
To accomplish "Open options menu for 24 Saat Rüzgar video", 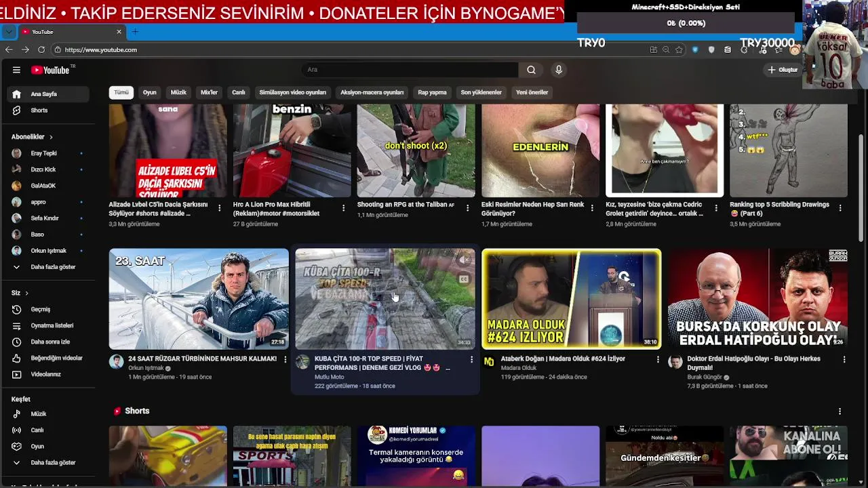I will click(285, 359).
